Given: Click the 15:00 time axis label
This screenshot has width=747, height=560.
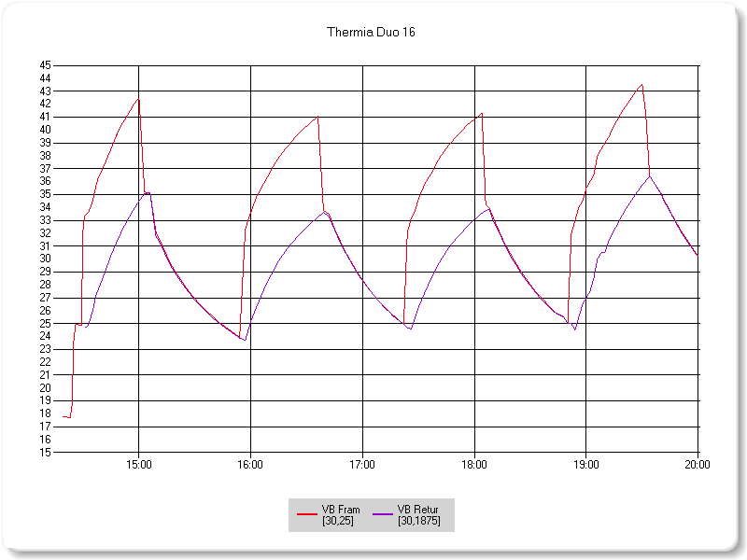Looking at the screenshot, I should (138, 464).
